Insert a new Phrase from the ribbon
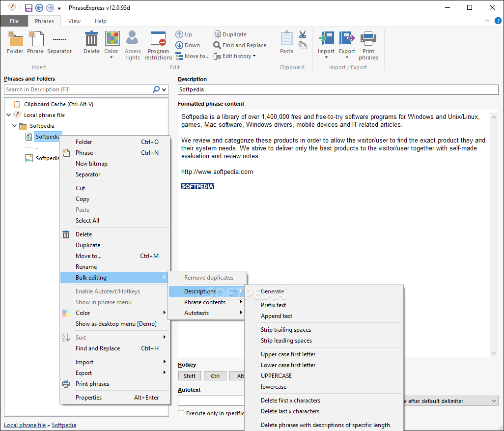 (35, 42)
